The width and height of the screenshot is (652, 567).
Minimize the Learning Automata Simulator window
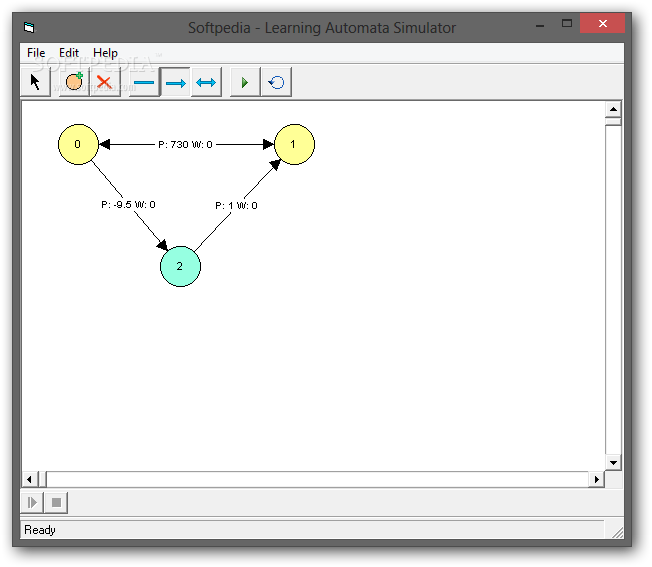540,25
